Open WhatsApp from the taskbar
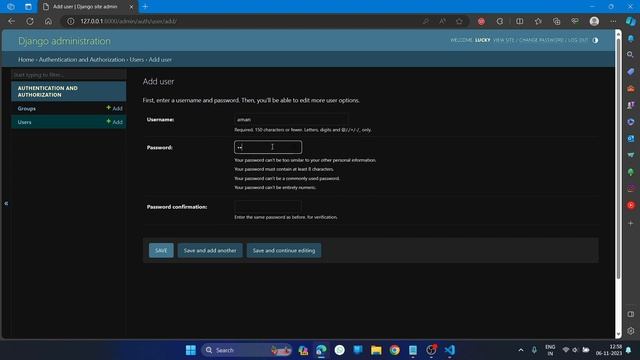This screenshot has height=360, width=640. point(340,350)
